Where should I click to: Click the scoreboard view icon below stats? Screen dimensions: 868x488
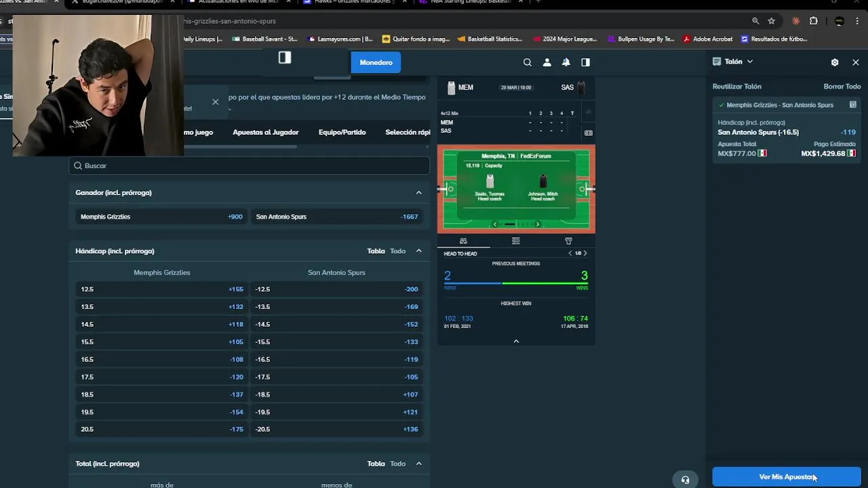pyautogui.click(x=588, y=133)
